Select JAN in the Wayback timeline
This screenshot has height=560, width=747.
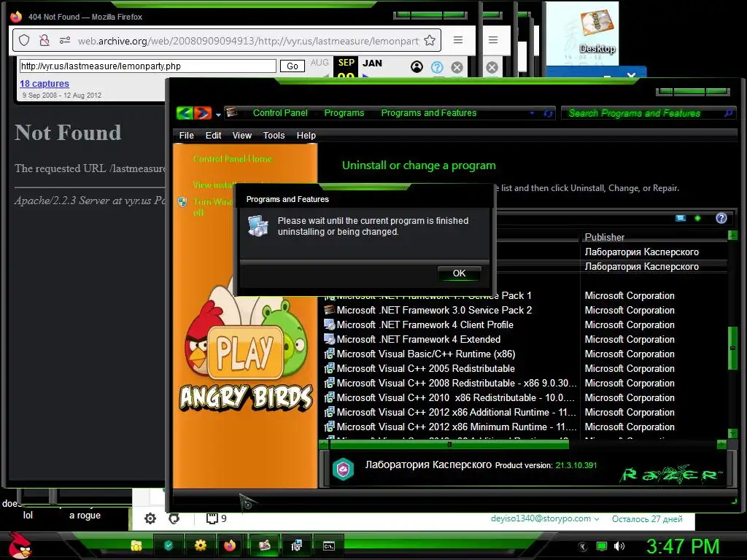click(x=372, y=63)
